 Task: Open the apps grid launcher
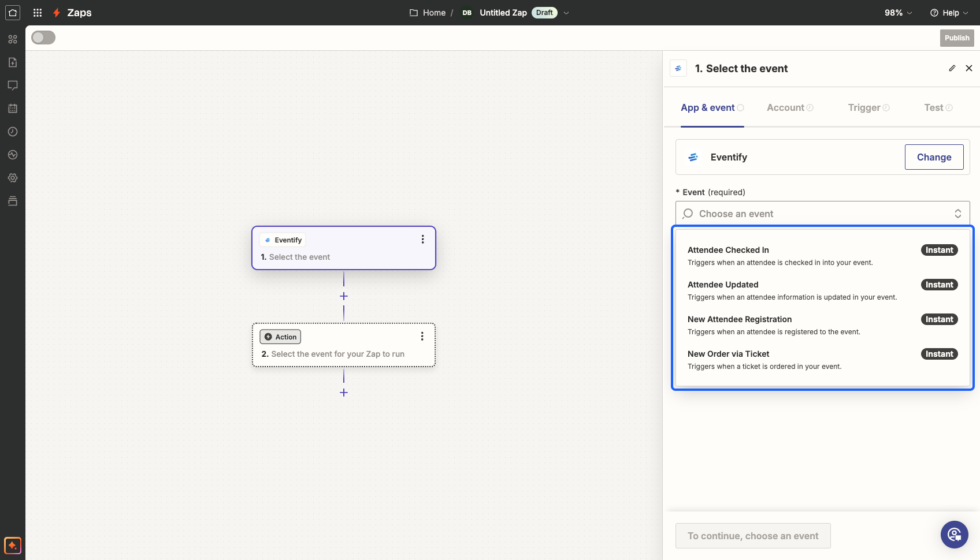point(38,13)
